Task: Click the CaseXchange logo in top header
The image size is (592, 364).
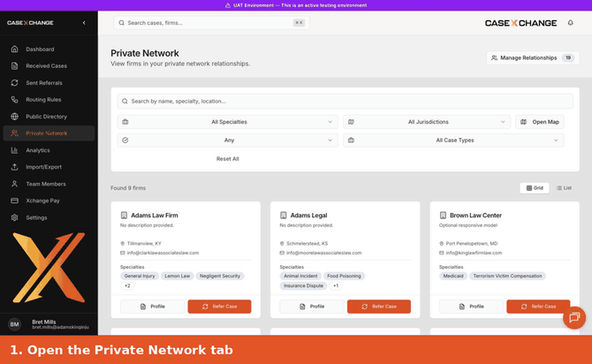Action: 520,23
